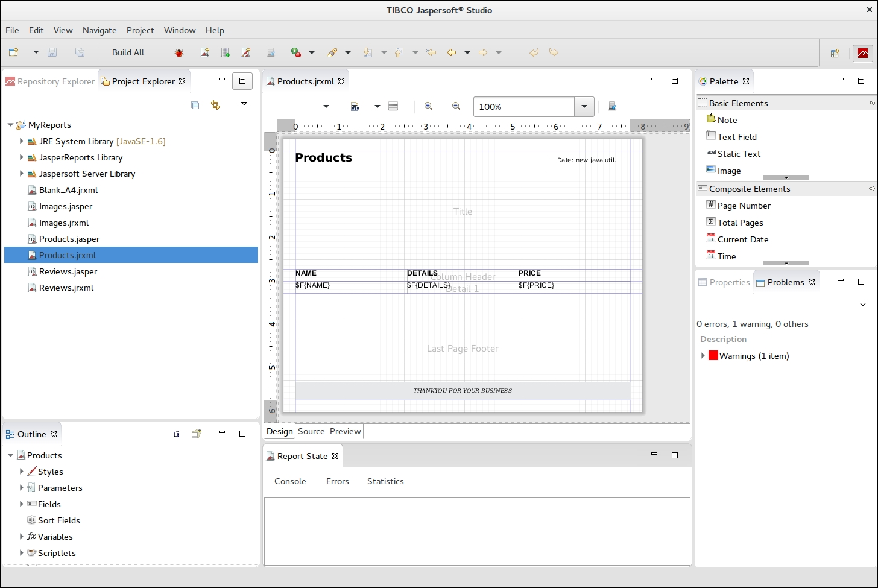Click the Report Design perspective icon

[863, 53]
